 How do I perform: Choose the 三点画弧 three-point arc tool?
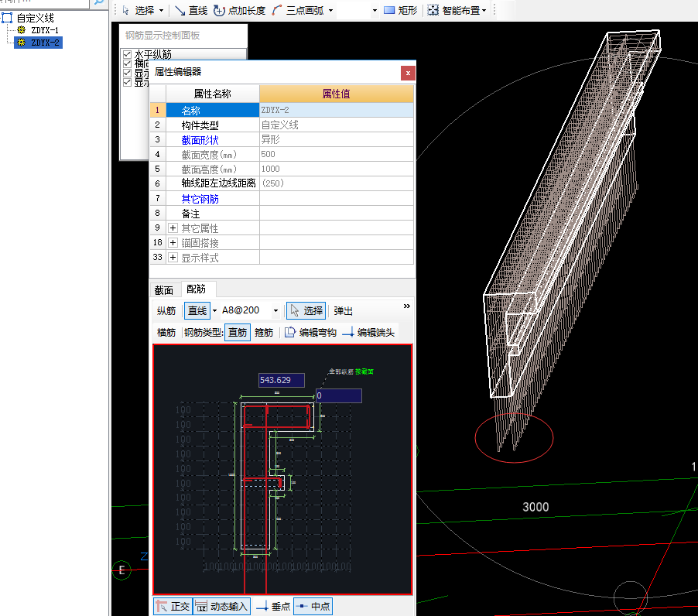299,10
